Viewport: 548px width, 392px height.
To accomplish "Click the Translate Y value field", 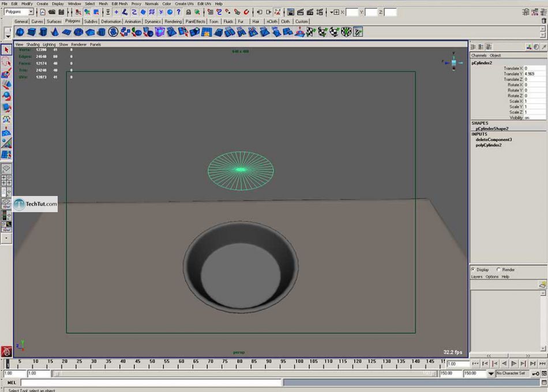I will (x=535, y=74).
